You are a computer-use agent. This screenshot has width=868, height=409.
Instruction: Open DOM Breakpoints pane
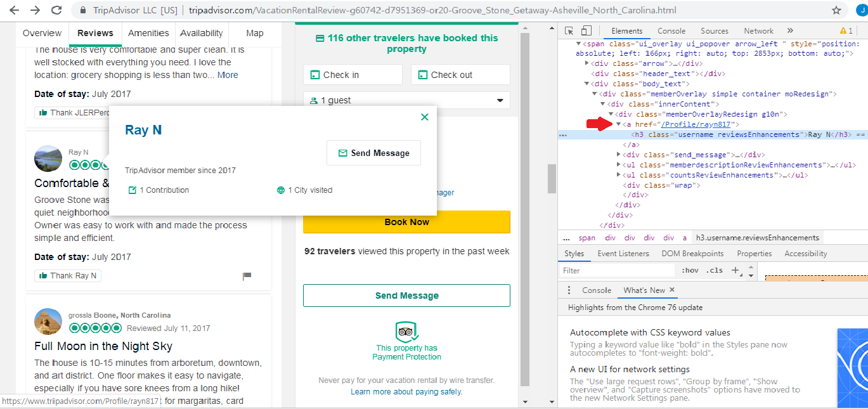pyautogui.click(x=692, y=254)
